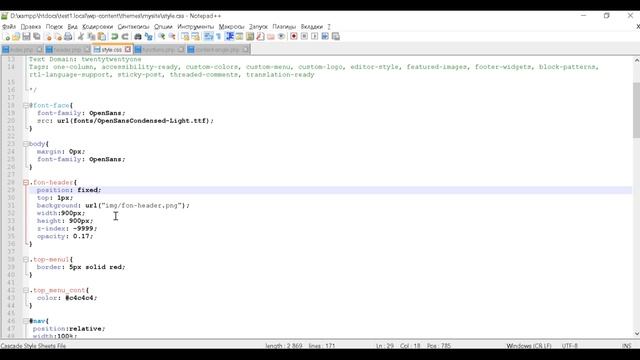Run macro multiple times icon
Viewport: 640px width, 360px height.
coord(325,37)
